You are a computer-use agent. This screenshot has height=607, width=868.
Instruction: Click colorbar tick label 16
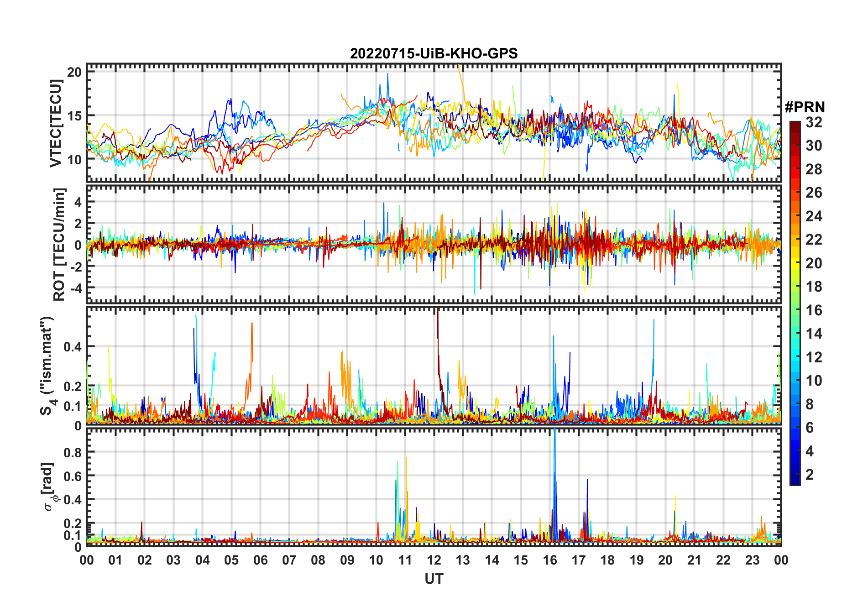click(813, 310)
